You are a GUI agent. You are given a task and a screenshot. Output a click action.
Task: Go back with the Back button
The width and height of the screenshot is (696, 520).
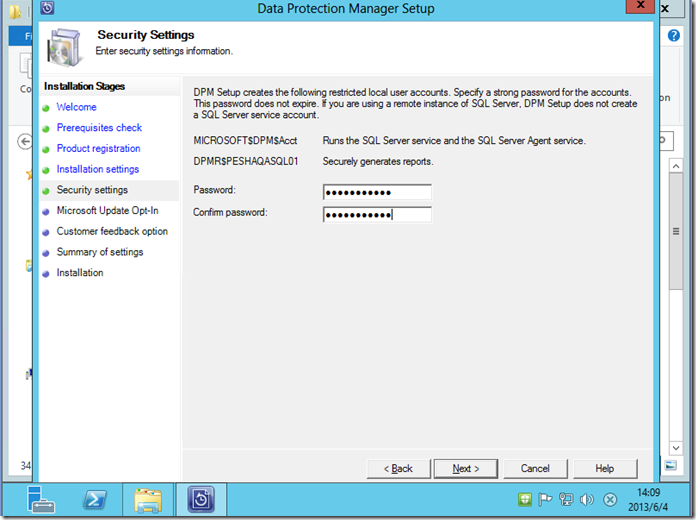click(398, 468)
